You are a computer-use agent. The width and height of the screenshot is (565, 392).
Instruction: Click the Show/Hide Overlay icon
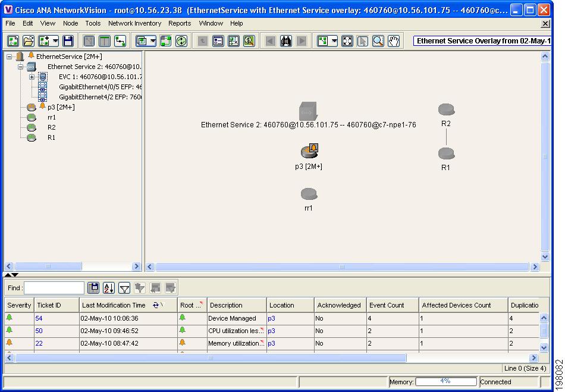[x=166, y=40]
